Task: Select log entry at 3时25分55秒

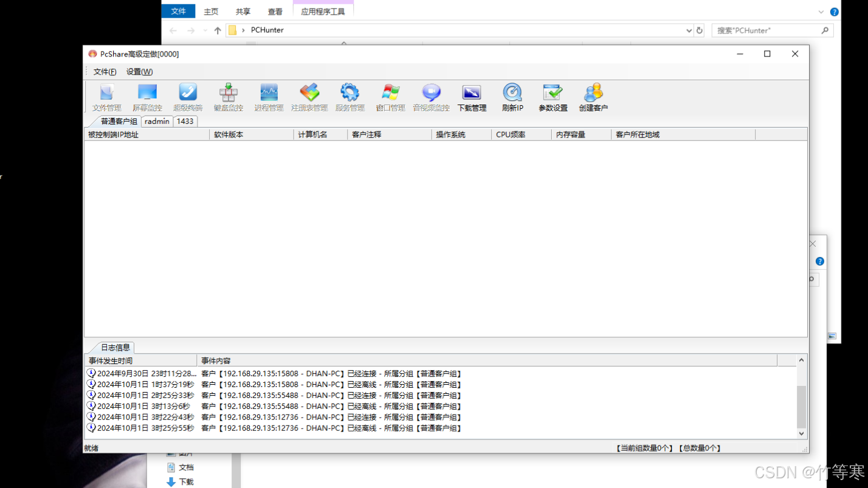Action: [441, 428]
